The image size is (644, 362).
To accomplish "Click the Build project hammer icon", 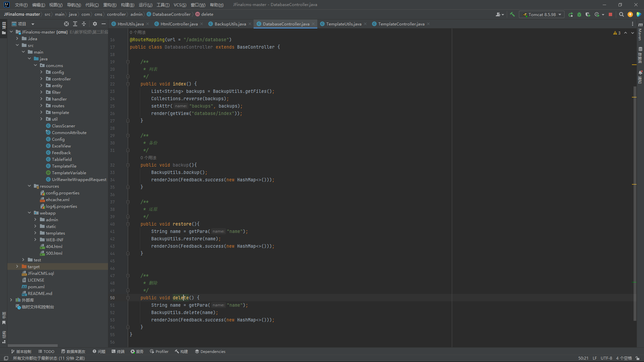I will click(x=512, y=14).
